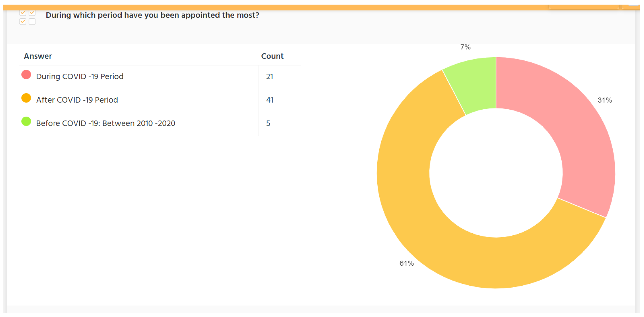Click the 'After COVID -19 Period' answer label

(77, 100)
